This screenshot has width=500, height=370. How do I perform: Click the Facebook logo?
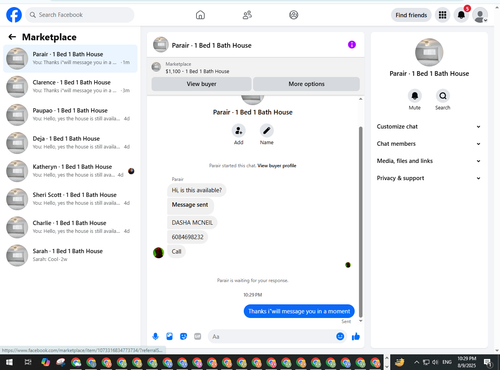(x=14, y=15)
